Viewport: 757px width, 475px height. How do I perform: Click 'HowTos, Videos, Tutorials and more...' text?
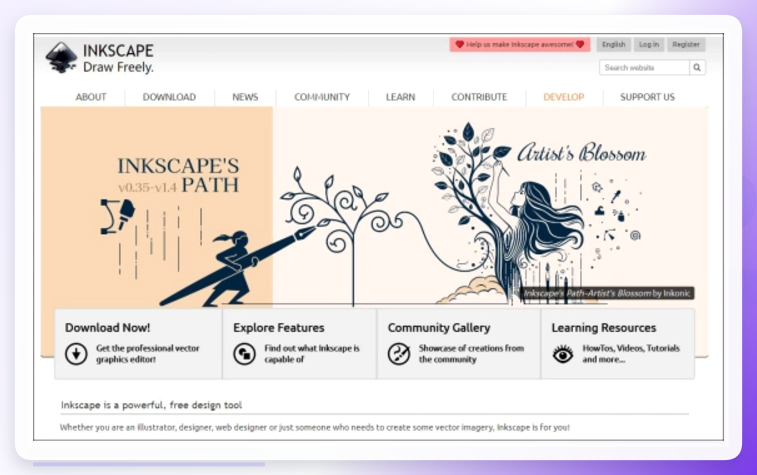pos(631,354)
